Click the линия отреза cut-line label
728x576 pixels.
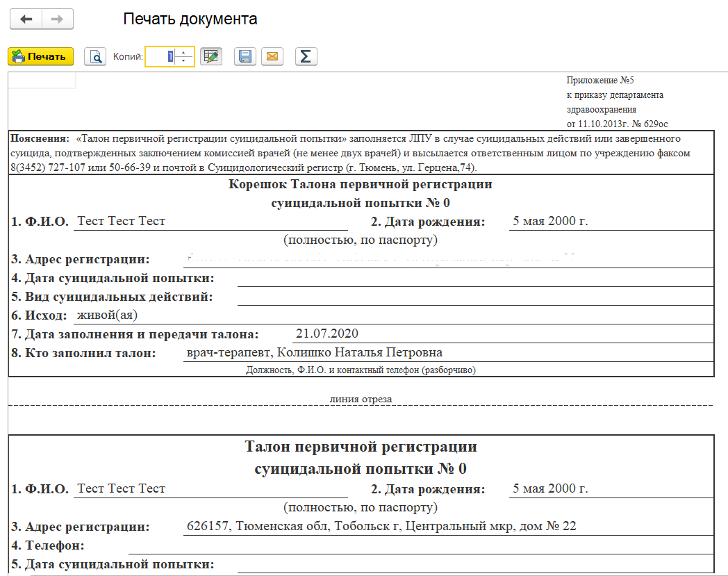click(361, 400)
